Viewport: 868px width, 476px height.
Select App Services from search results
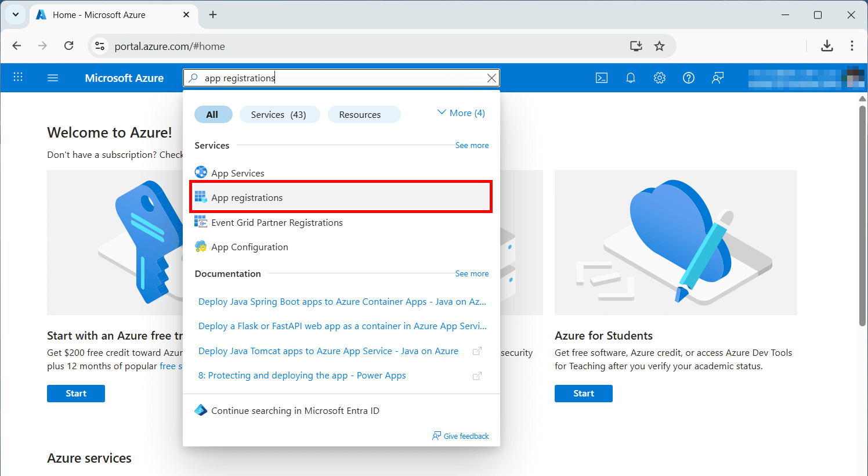(238, 172)
